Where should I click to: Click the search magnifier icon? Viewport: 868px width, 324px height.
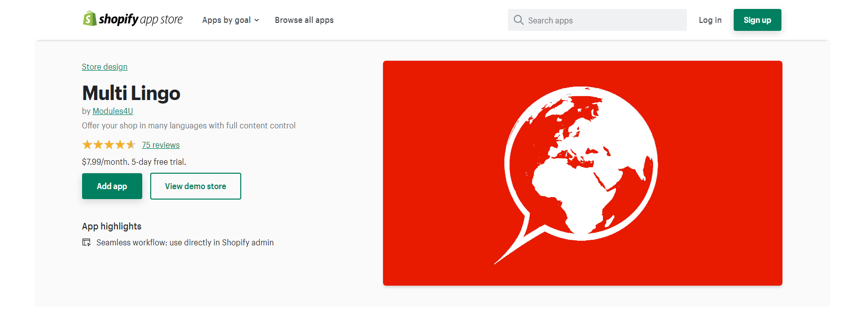point(518,20)
